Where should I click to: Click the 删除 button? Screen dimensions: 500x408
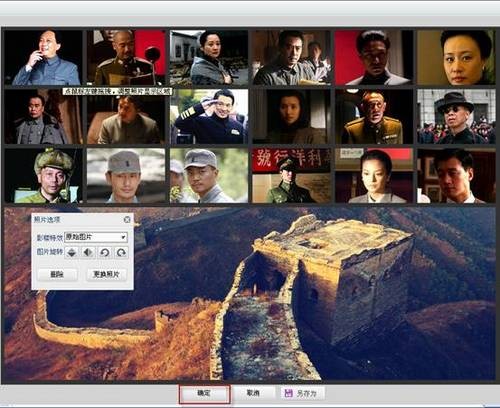57,274
